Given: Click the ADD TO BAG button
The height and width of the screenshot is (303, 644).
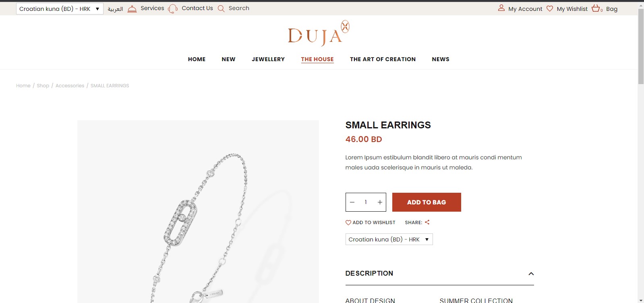Looking at the screenshot, I should click(427, 202).
